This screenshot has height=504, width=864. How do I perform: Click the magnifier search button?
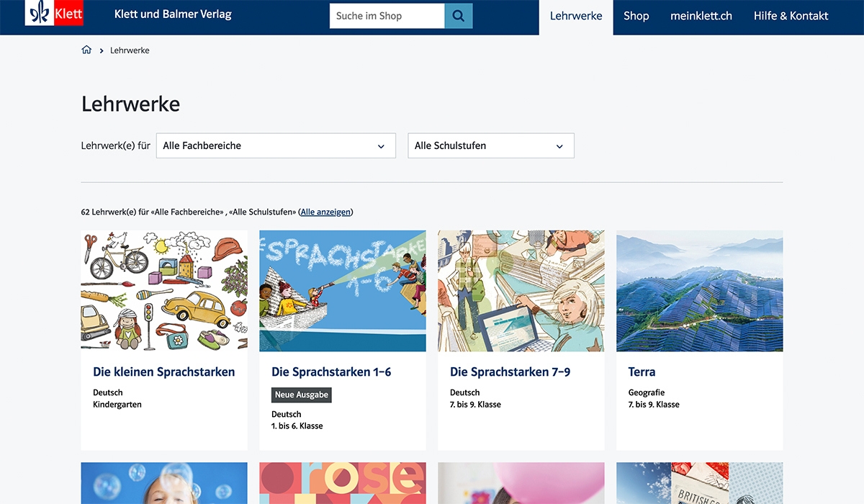coord(459,16)
